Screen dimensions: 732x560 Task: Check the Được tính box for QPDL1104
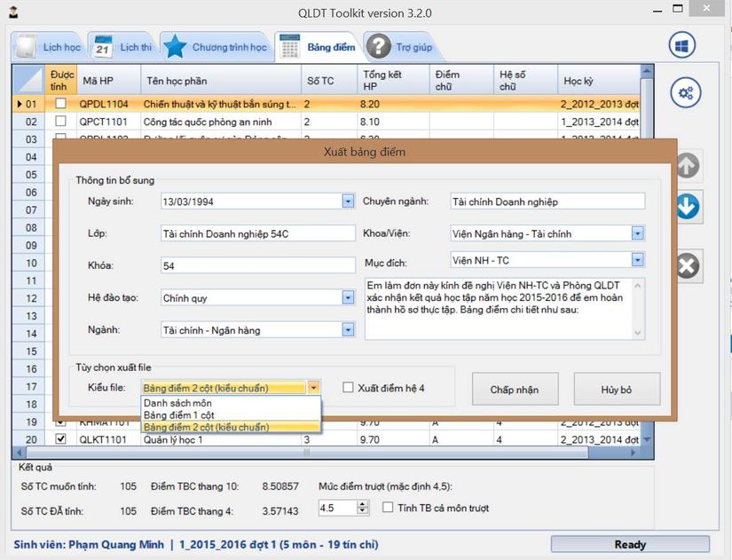(x=60, y=104)
